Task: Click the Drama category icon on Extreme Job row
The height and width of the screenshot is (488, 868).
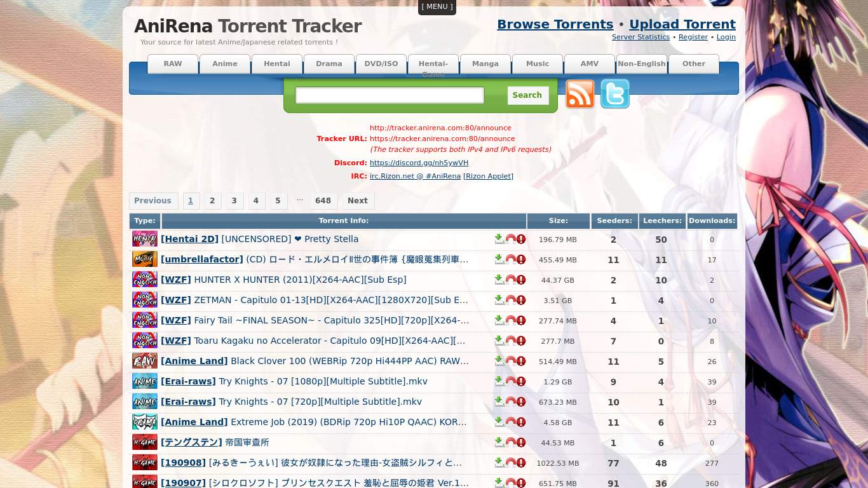Action: (145, 422)
